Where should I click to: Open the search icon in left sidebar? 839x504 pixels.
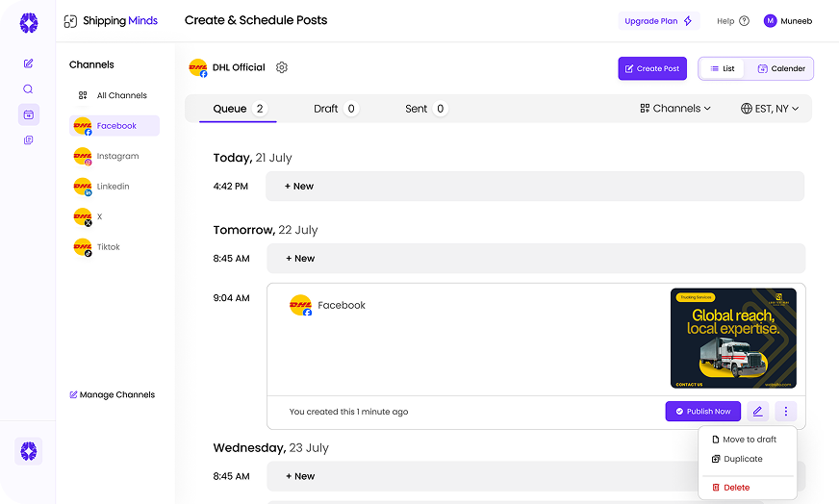pyautogui.click(x=28, y=89)
